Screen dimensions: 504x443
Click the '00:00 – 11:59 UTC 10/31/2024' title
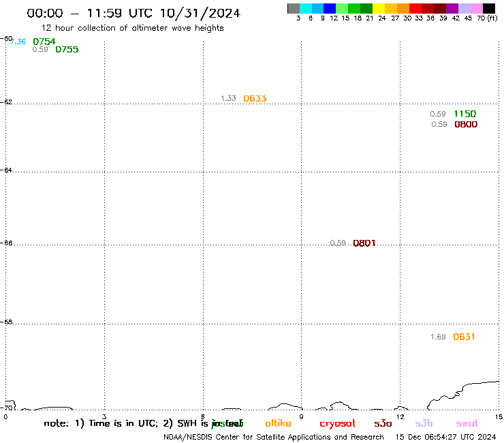pos(133,13)
